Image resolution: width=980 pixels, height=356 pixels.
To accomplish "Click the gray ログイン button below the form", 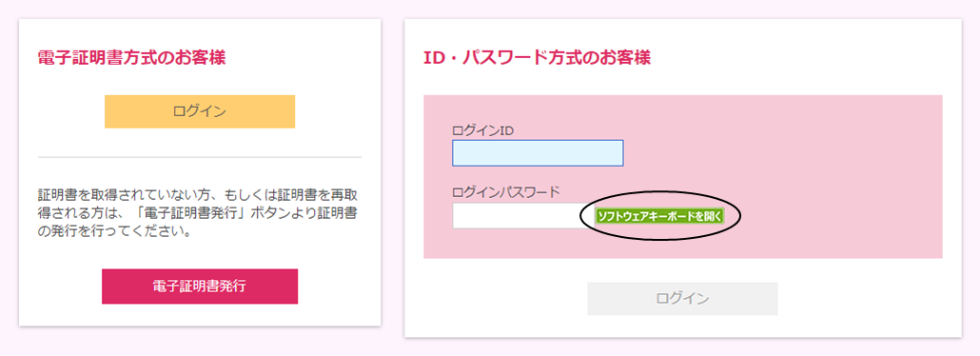I will [682, 299].
